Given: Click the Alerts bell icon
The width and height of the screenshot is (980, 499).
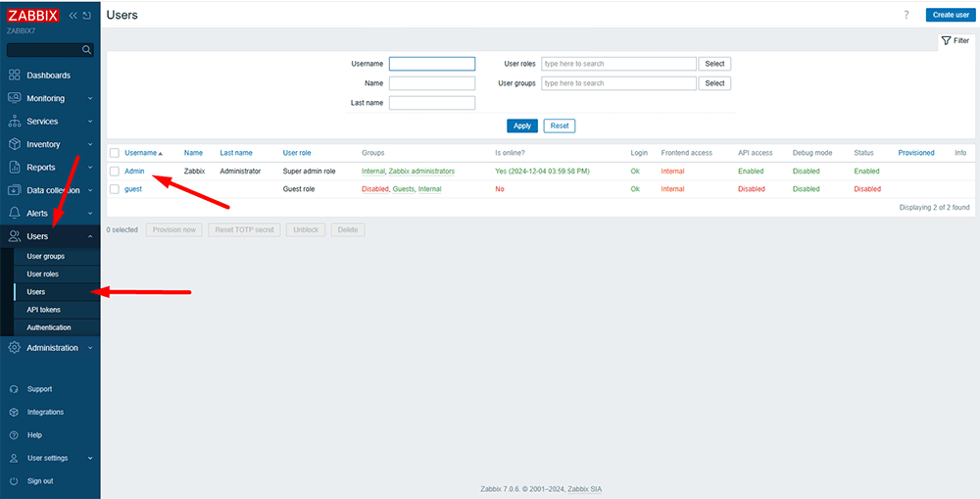Looking at the screenshot, I should [15, 214].
